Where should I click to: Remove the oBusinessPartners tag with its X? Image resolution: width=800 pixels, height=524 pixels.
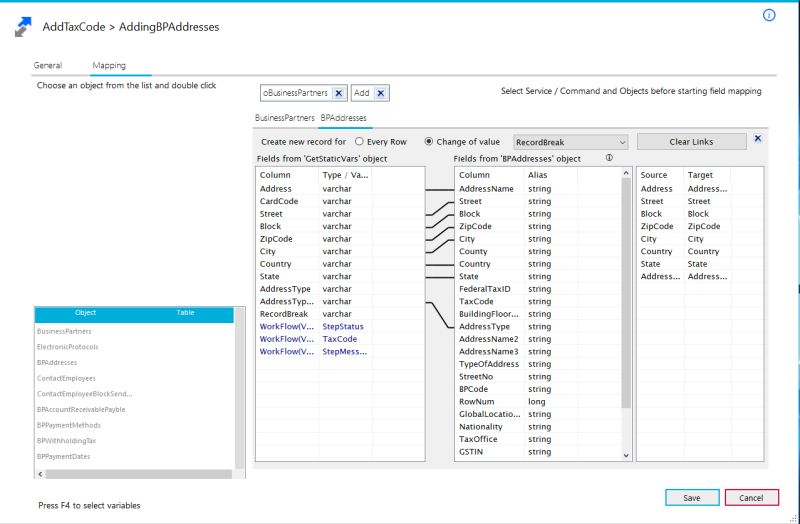click(x=338, y=93)
